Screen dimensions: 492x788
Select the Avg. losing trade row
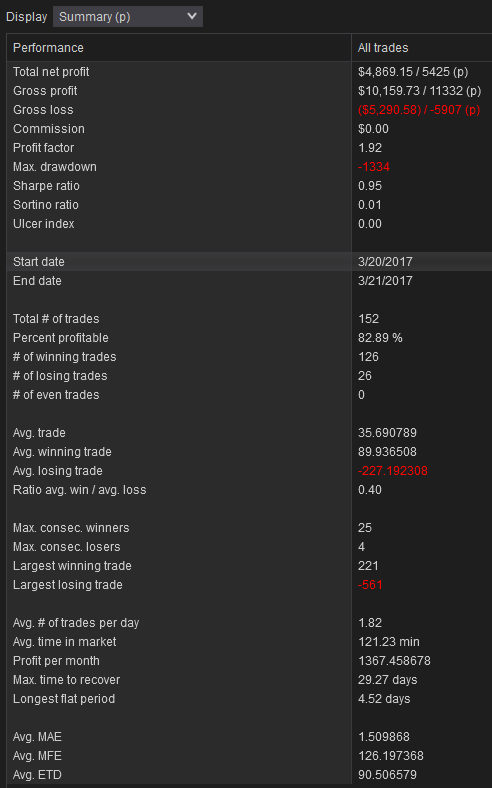(x=249, y=471)
